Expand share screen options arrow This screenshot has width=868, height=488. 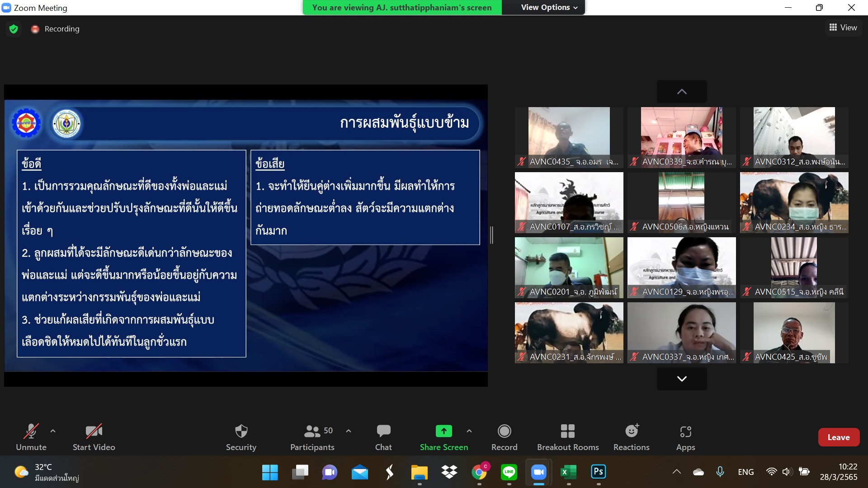(469, 431)
